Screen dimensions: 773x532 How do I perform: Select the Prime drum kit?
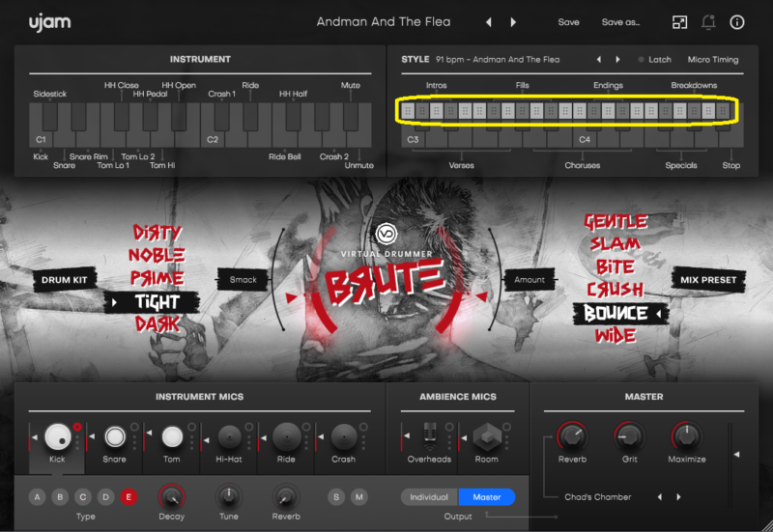tap(157, 278)
